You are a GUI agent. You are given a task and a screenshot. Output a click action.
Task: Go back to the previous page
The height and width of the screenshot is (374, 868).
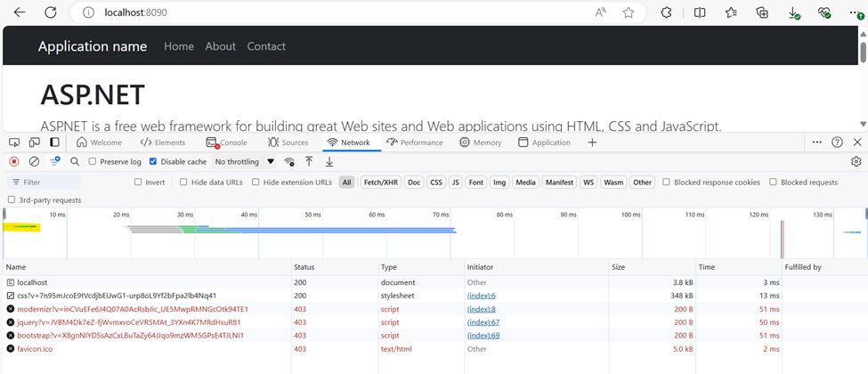(x=20, y=12)
